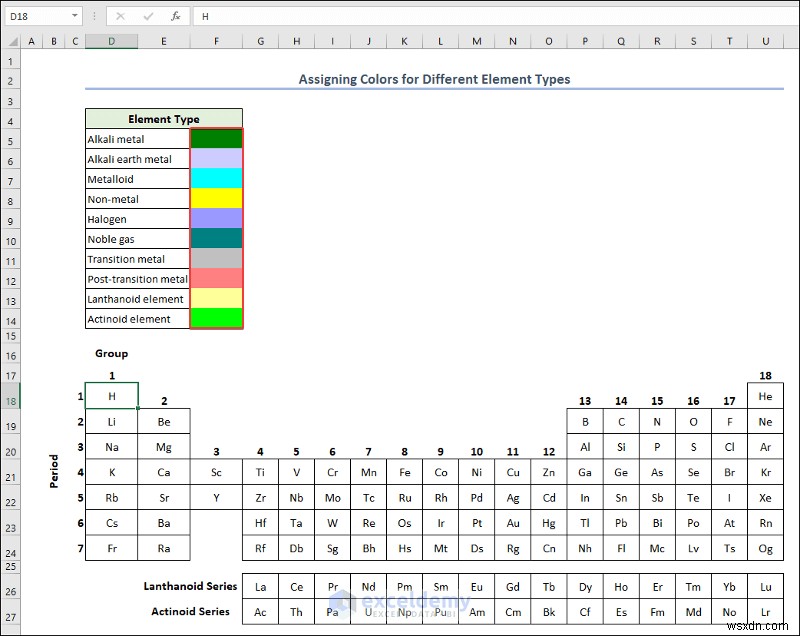The height and width of the screenshot is (636, 800).
Task: Select the Xe element cell
Action: coord(765,498)
